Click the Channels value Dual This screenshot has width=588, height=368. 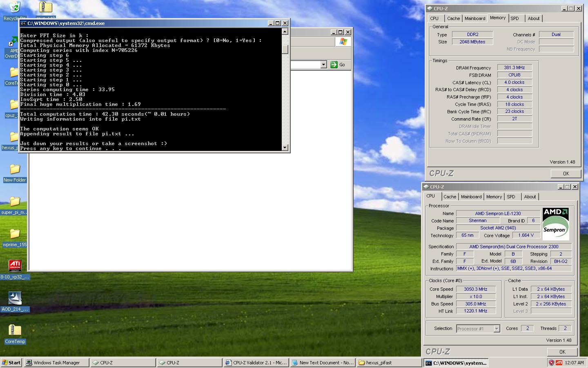click(556, 35)
